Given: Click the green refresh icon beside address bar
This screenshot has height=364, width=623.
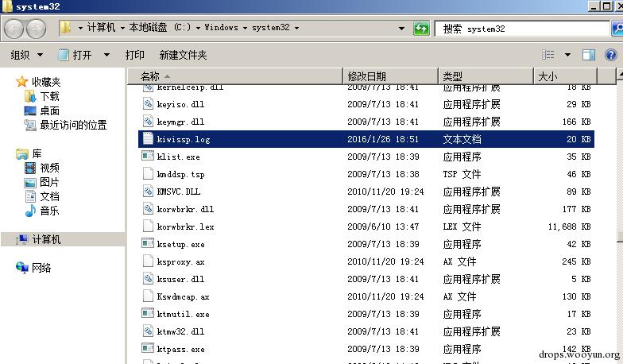Looking at the screenshot, I should [421, 29].
